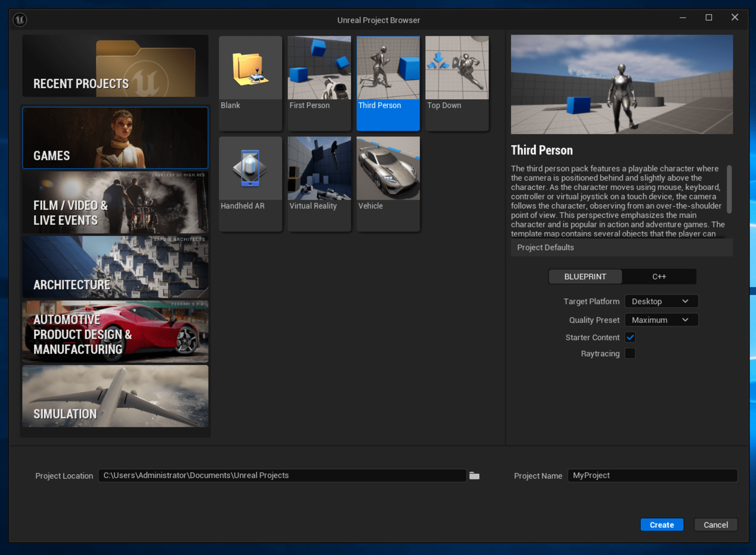Switch to C++ project mode
Viewport: 756px width, 555px height.
point(658,277)
